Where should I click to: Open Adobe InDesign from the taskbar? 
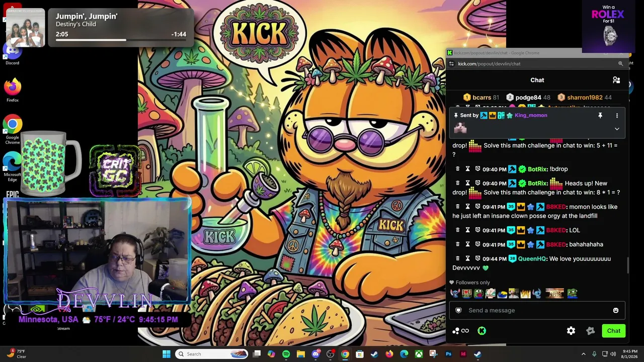coord(463,354)
